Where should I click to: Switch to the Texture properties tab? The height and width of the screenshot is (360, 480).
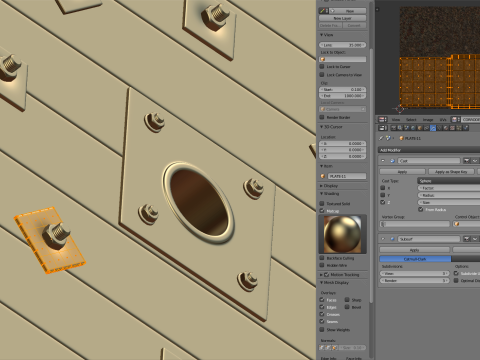pos(453,128)
